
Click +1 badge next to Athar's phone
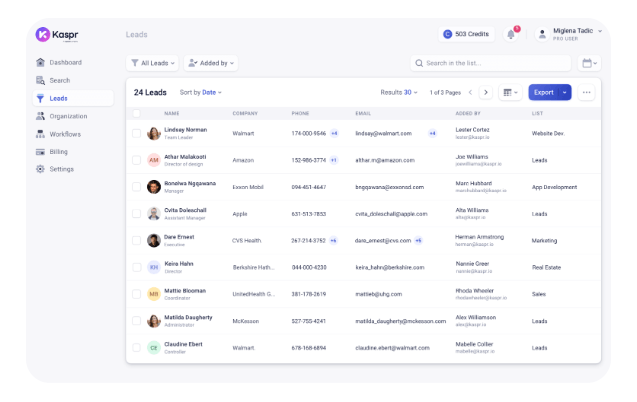point(334,160)
